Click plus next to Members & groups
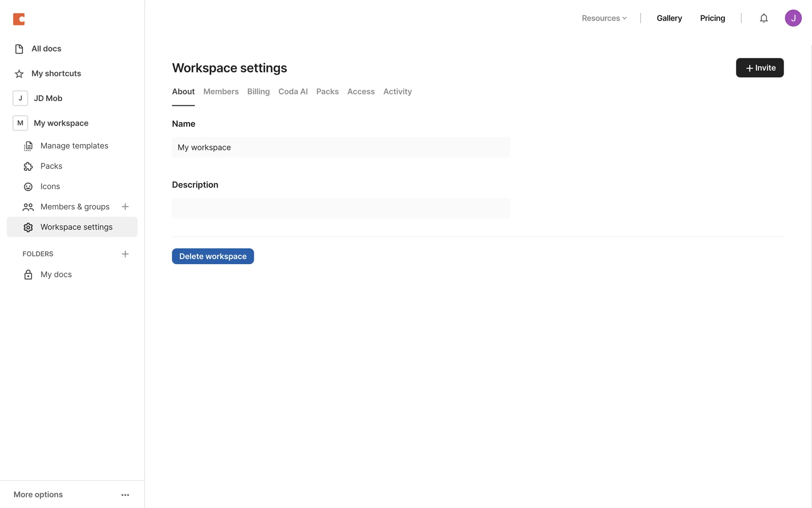The height and width of the screenshot is (508, 812). (x=125, y=207)
